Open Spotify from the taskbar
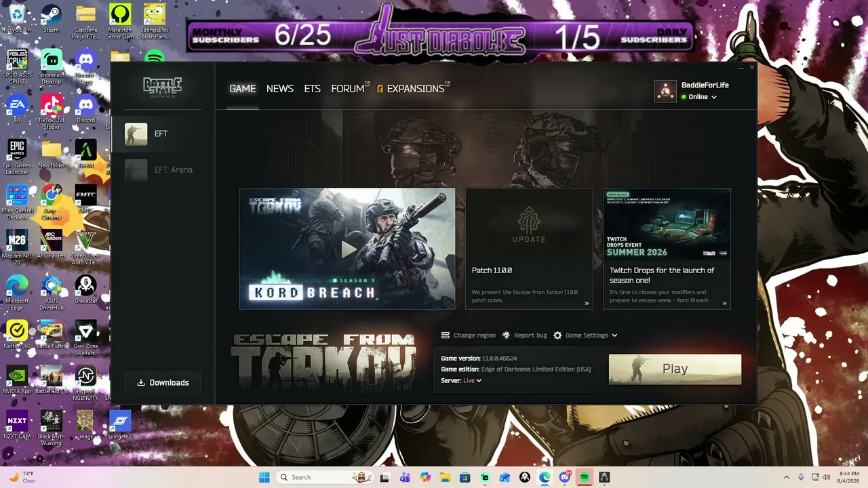868x488 pixels. 584,477
